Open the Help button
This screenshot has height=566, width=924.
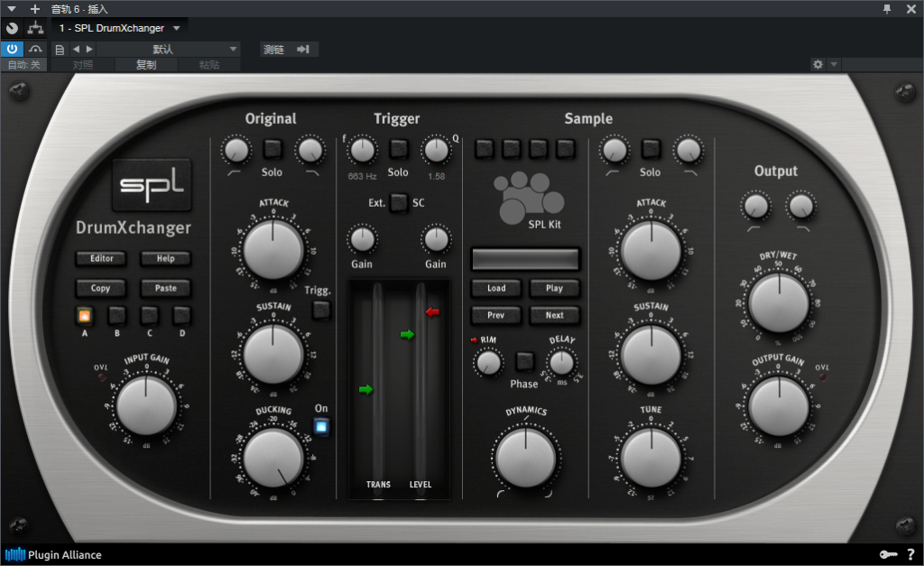(166, 258)
